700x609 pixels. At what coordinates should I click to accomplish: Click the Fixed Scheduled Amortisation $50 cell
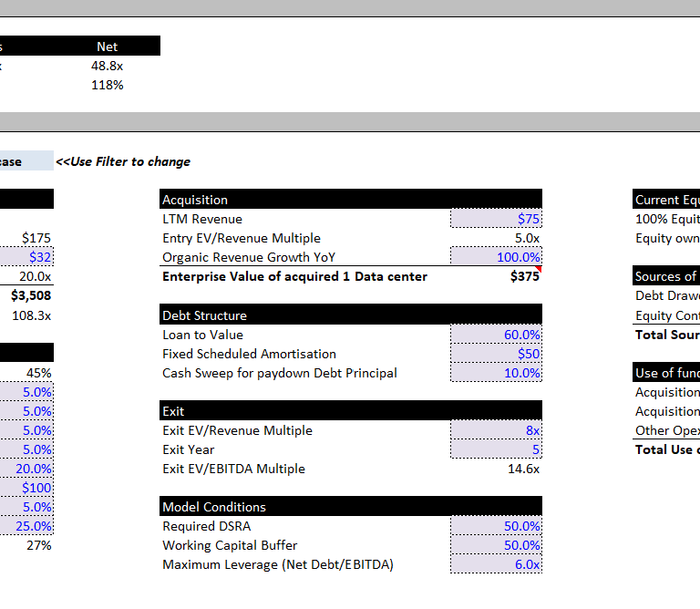(x=496, y=354)
